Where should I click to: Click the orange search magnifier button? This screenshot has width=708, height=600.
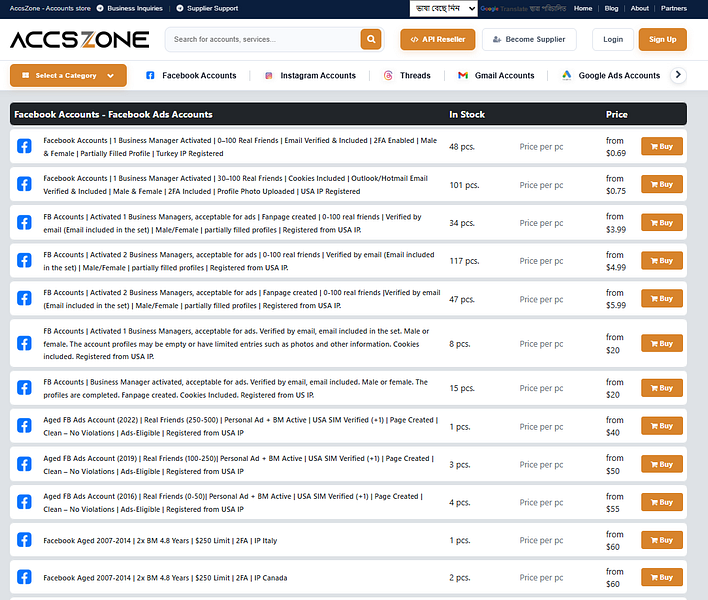pyautogui.click(x=371, y=39)
